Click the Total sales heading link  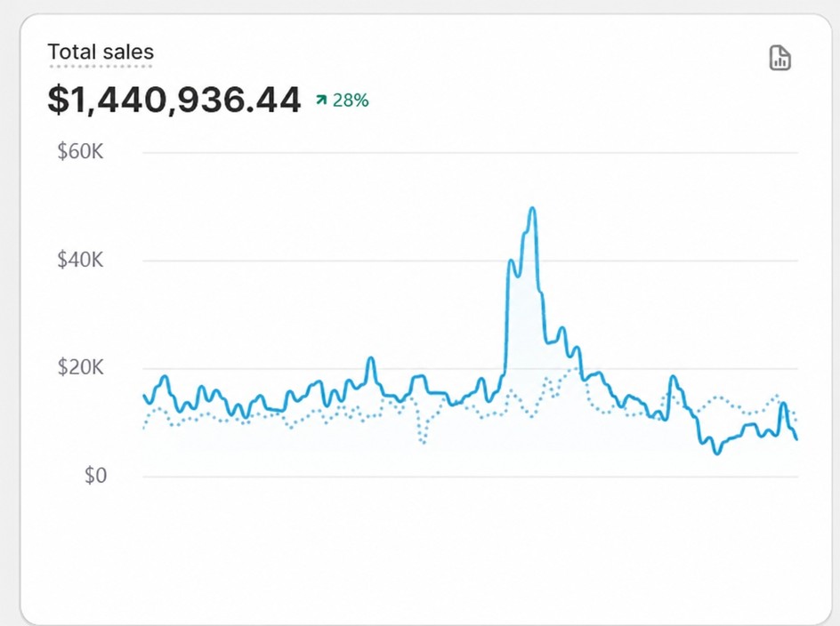(101, 52)
